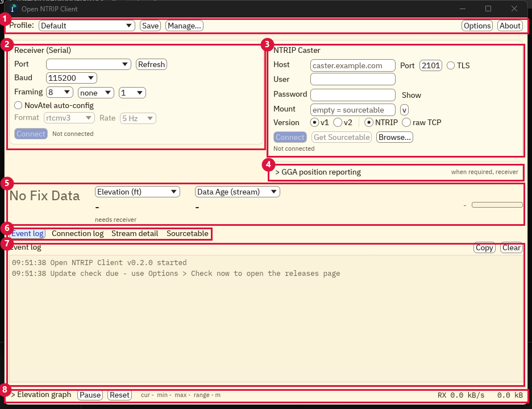Save the current profile
Image resolution: width=532 pixels, height=409 pixels.
pyautogui.click(x=150, y=26)
